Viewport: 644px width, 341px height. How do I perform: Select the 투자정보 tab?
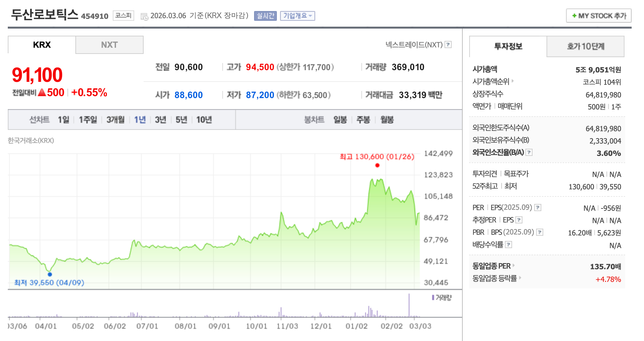[508, 46]
